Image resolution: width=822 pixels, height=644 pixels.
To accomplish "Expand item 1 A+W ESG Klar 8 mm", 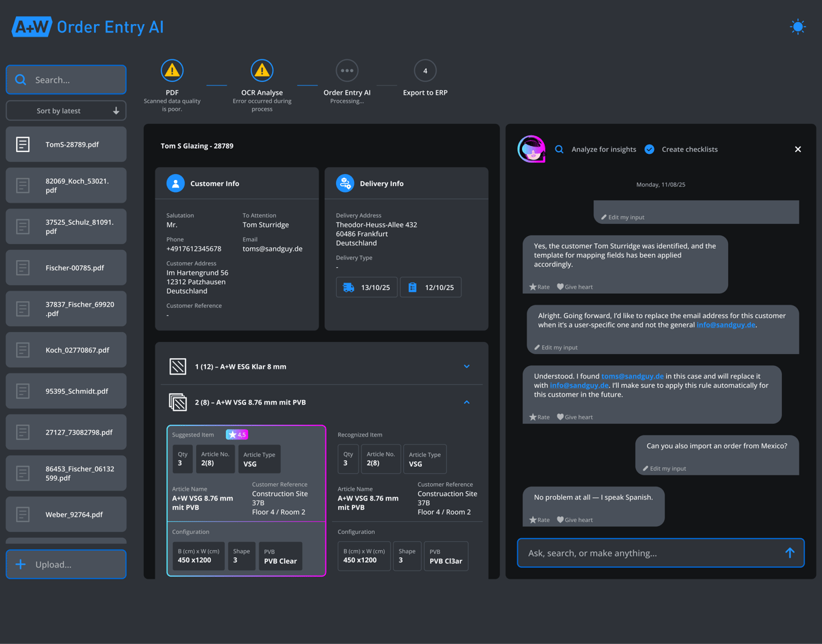I will 466,367.
